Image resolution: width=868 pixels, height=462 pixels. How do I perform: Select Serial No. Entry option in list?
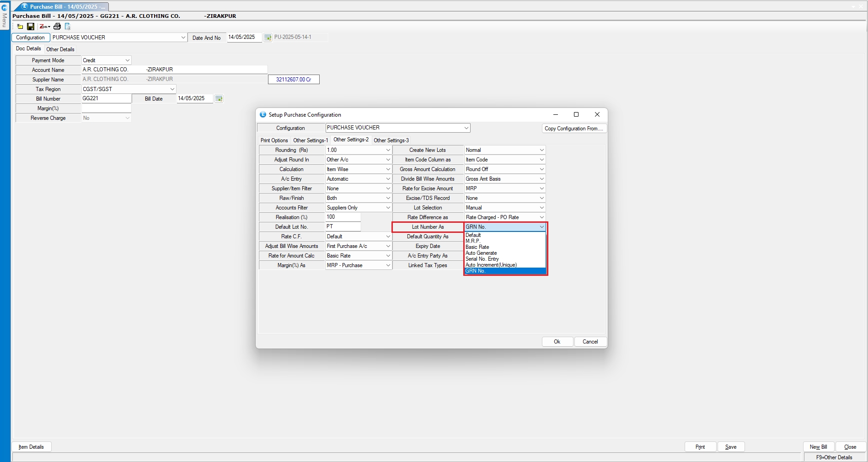pos(482,259)
